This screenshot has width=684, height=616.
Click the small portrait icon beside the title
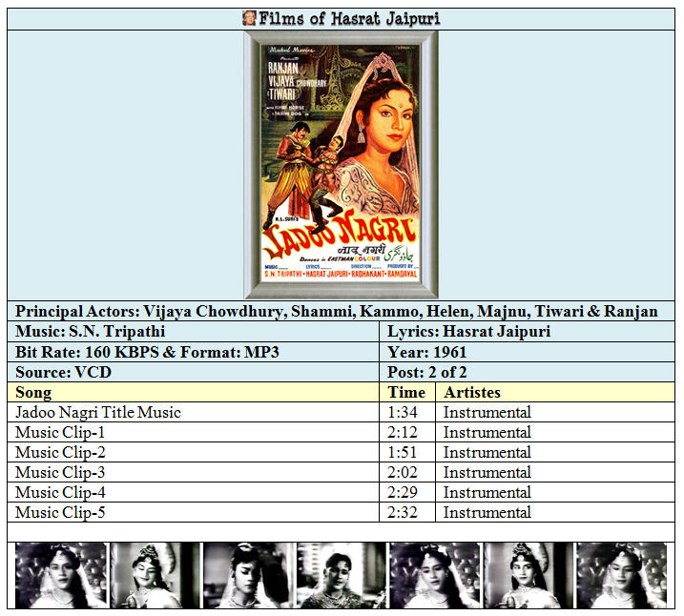click(x=249, y=18)
